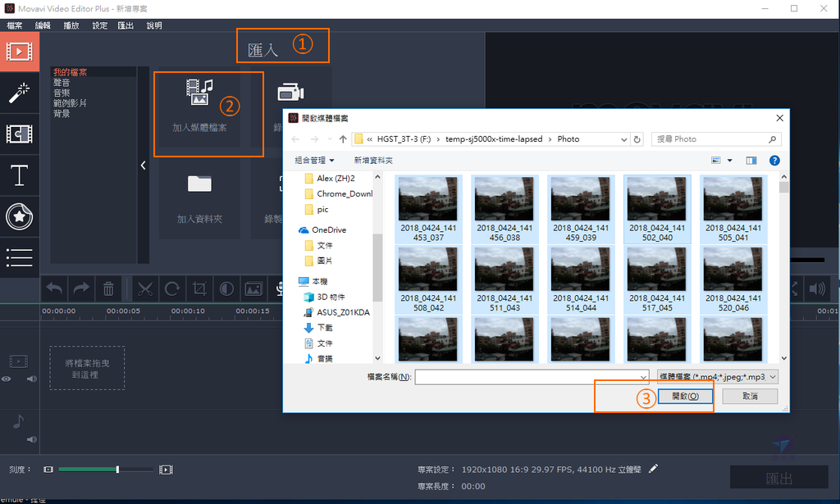Click the record video camera icon
The image size is (840, 504).
pyautogui.click(x=290, y=92)
